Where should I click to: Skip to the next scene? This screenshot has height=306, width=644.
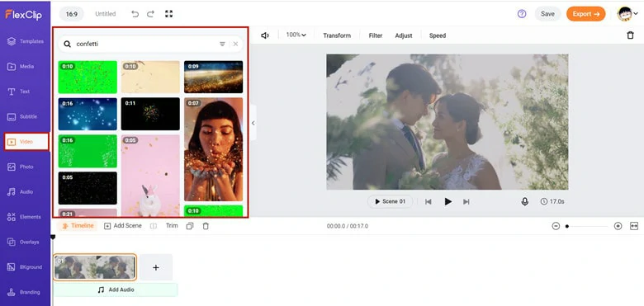[x=466, y=202]
